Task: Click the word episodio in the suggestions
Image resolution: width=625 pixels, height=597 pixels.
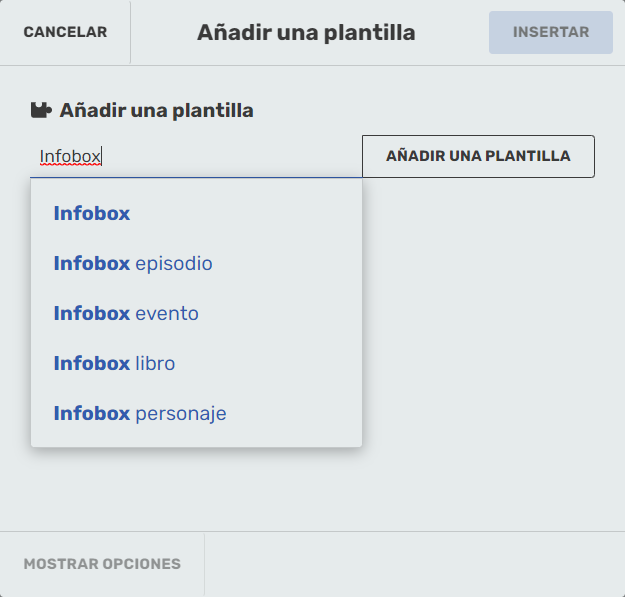Action: (x=174, y=264)
